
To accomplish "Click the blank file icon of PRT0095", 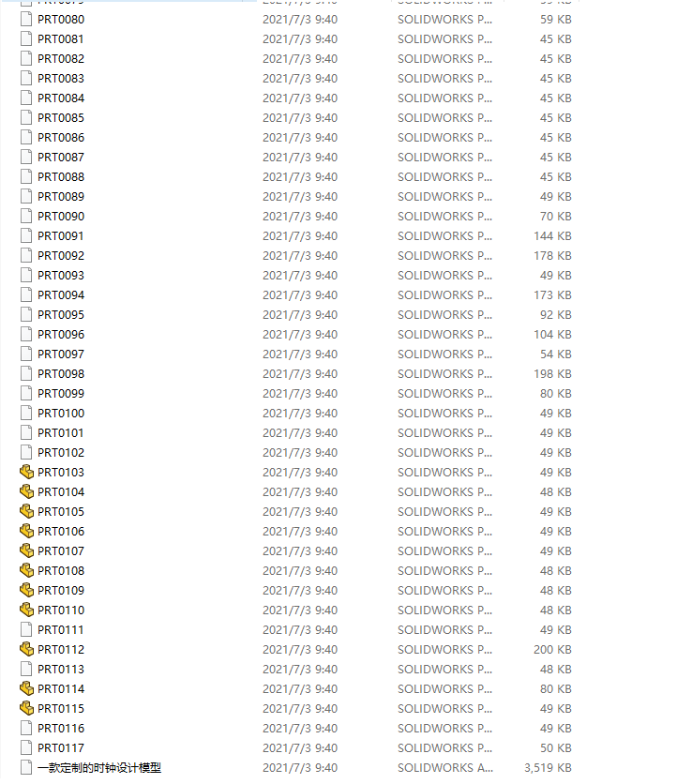I will click(x=26, y=314).
